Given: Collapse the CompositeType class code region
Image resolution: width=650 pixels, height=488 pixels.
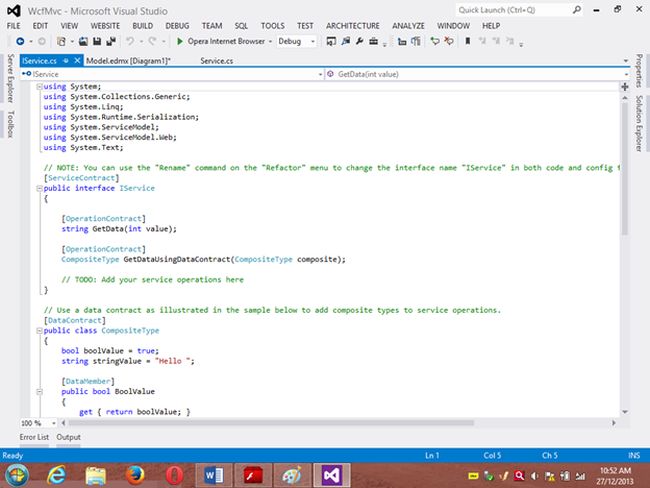Looking at the screenshot, I should point(39,329).
